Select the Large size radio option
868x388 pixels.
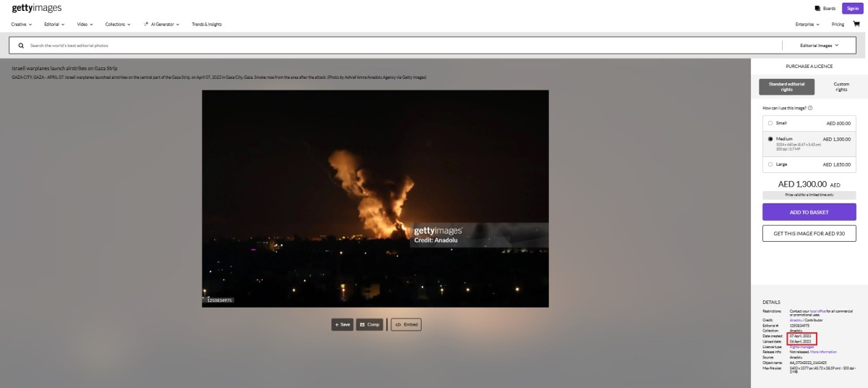770,164
